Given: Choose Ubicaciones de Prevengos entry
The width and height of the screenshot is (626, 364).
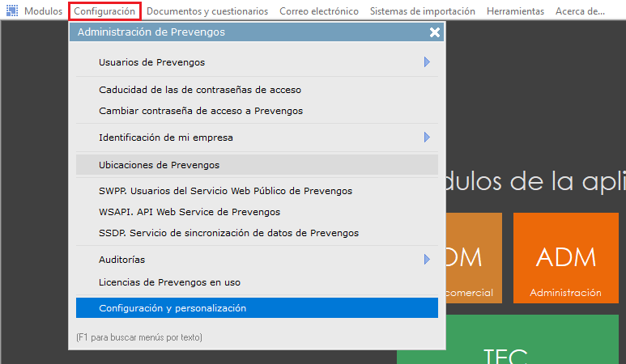Looking at the screenshot, I should click(159, 165).
